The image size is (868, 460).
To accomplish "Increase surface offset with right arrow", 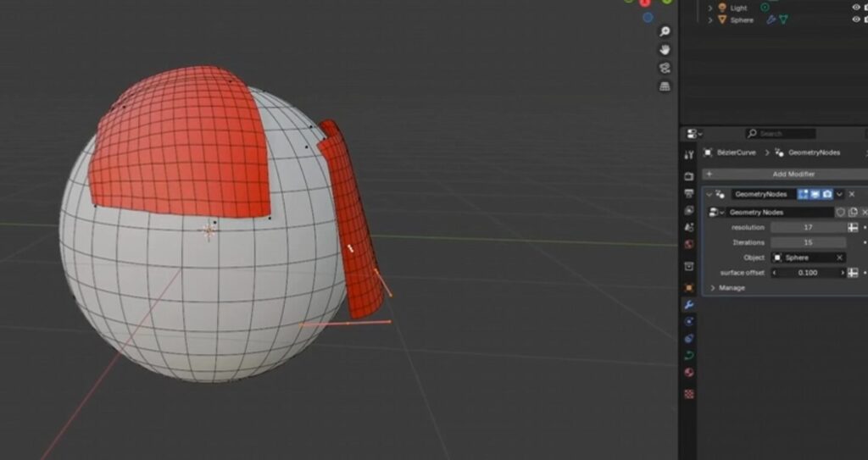I will click(843, 273).
